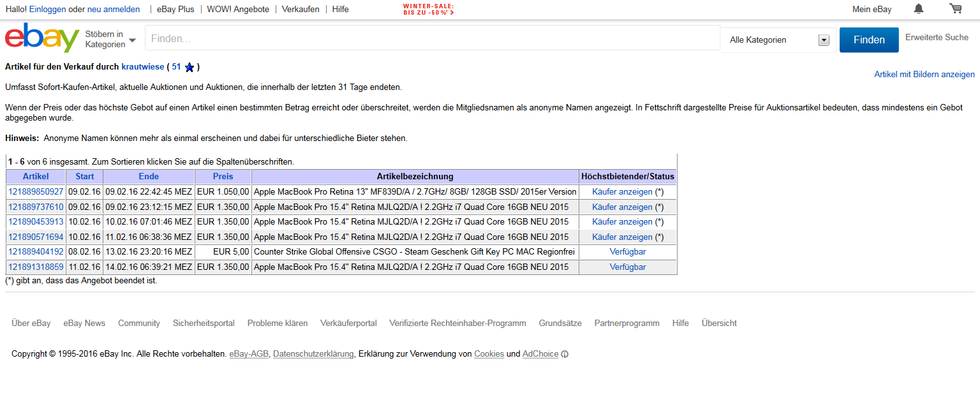Screen dimensions: 980x416
Task: Click the Einloggen link
Action: pos(47,10)
